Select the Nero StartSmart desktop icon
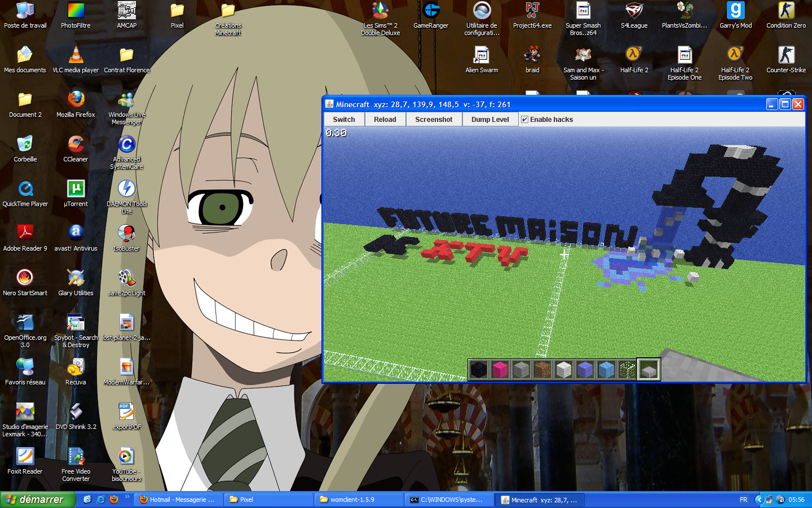Image resolution: width=812 pixels, height=508 pixels. (x=25, y=283)
